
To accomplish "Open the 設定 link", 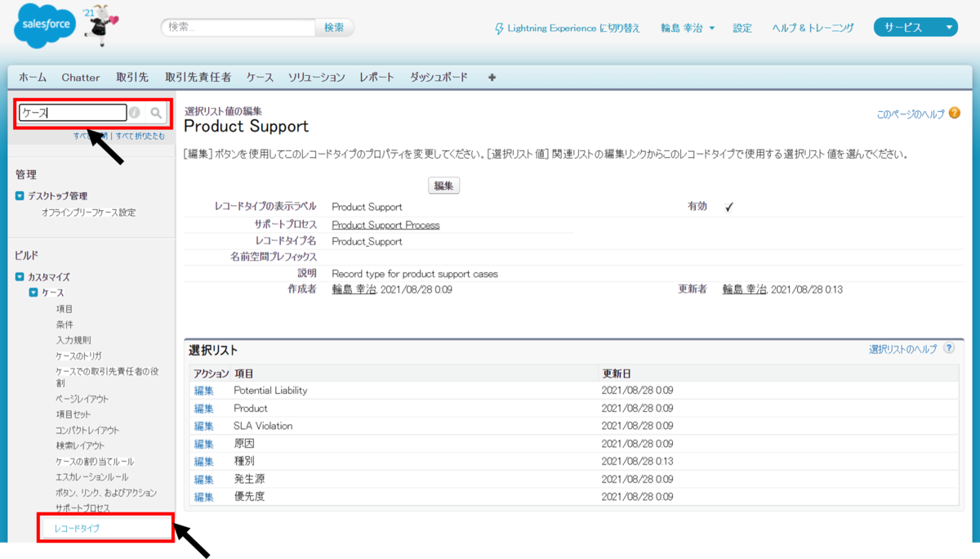I will pos(742,29).
